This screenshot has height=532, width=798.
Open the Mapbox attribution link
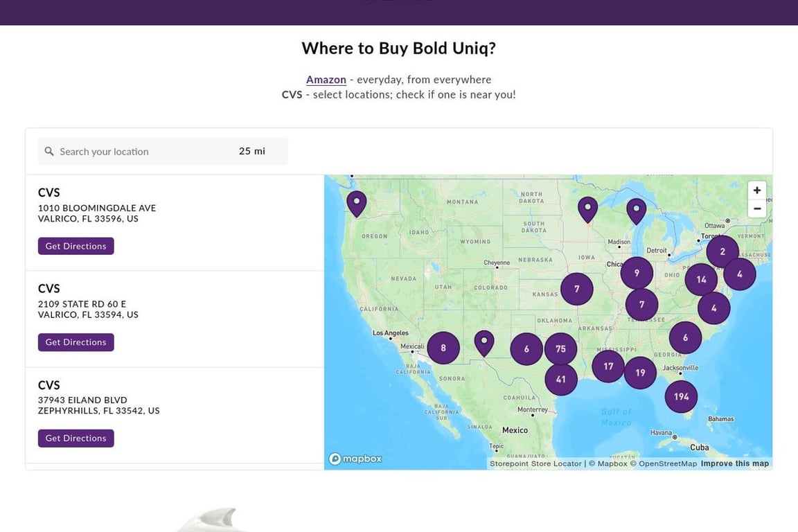click(608, 464)
